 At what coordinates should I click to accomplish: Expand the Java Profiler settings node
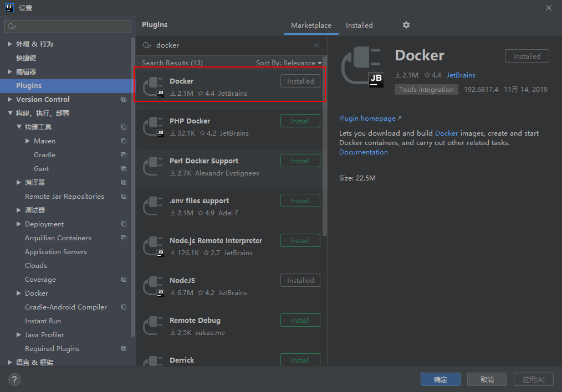(19, 335)
